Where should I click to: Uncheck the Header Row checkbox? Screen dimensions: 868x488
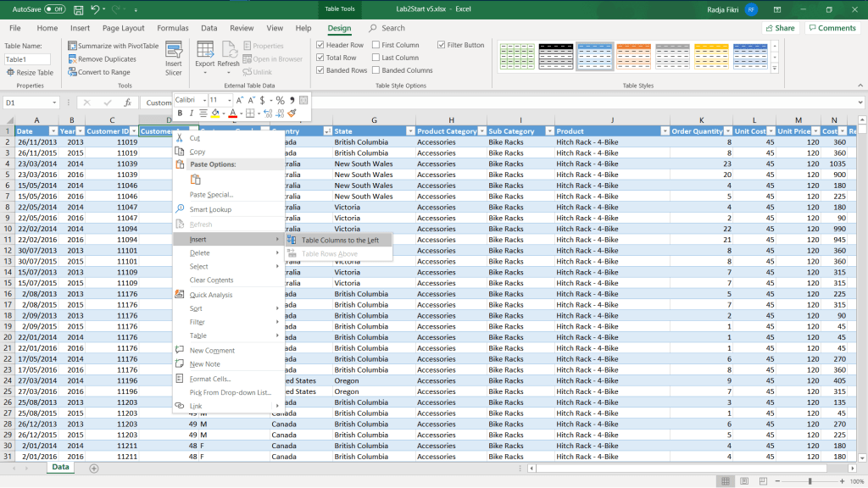[320, 45]
